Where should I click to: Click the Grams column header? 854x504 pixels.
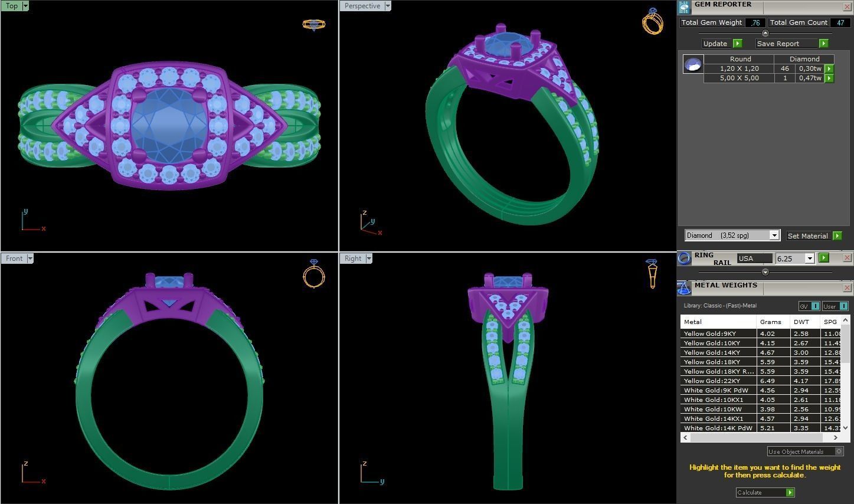point(773,322)
